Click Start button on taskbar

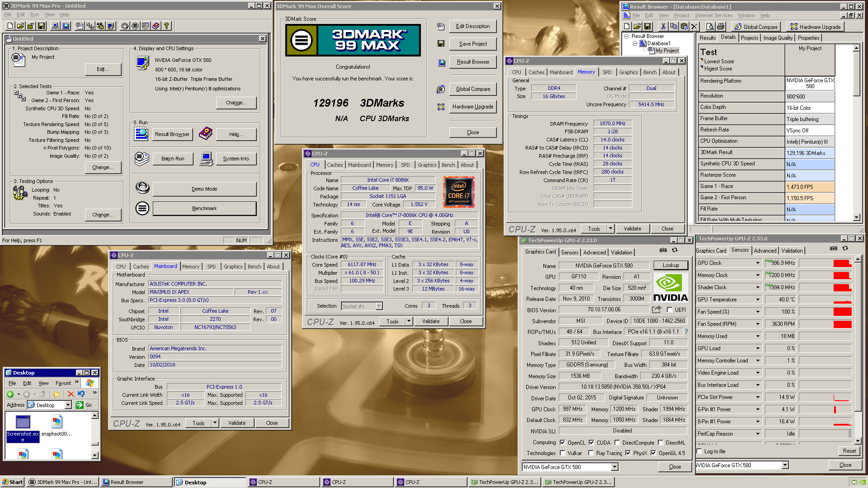(13, 482)
